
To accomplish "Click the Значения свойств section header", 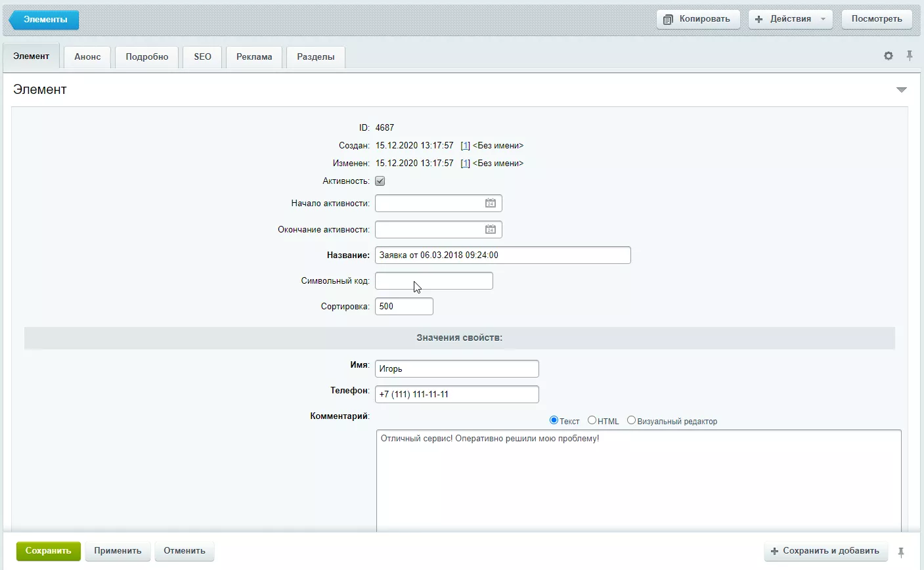I will point(460,338).
